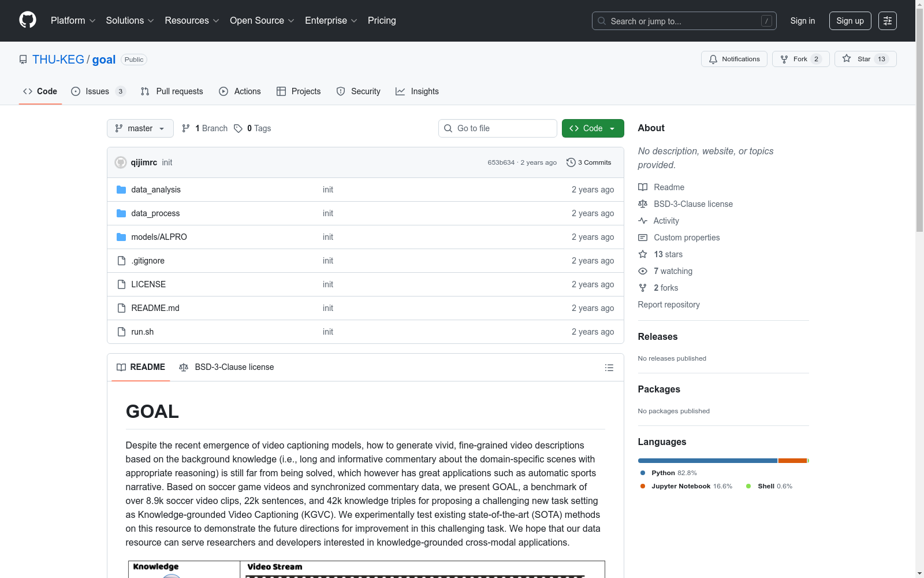Click the eye icon next to 7 watching
Screen dimensions: 924x578
pos(643,271)
